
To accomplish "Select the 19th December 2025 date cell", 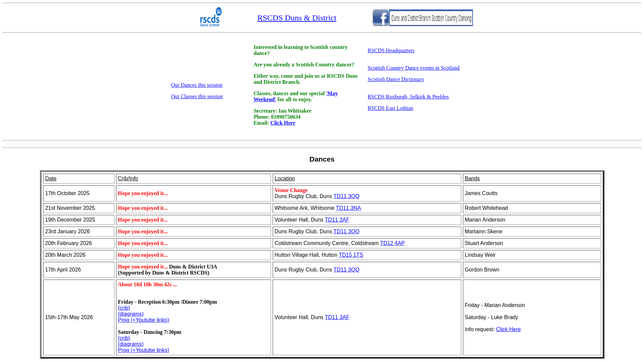I will click(x=79, y=220).
